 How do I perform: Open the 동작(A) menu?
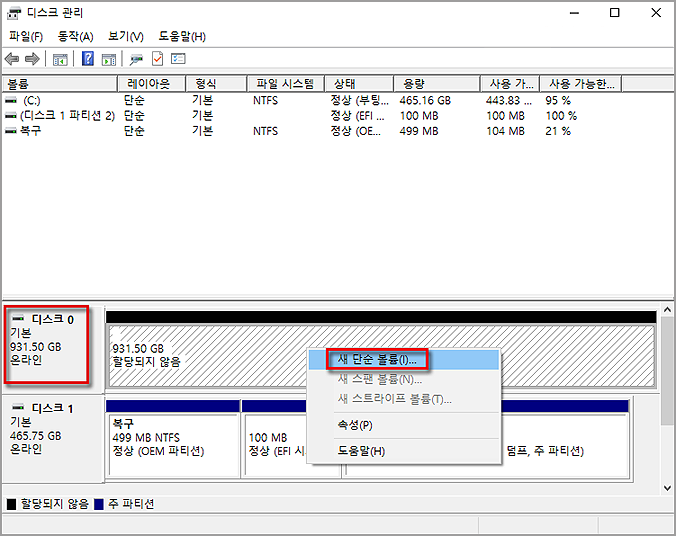click(75, 36)
